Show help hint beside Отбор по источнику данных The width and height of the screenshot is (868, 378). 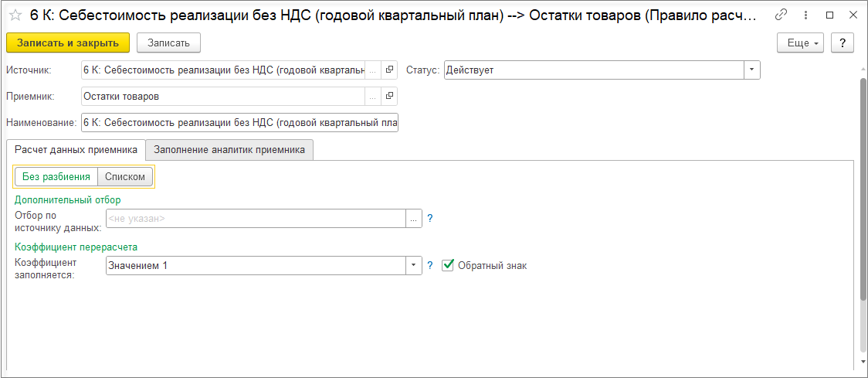[430, 219]
